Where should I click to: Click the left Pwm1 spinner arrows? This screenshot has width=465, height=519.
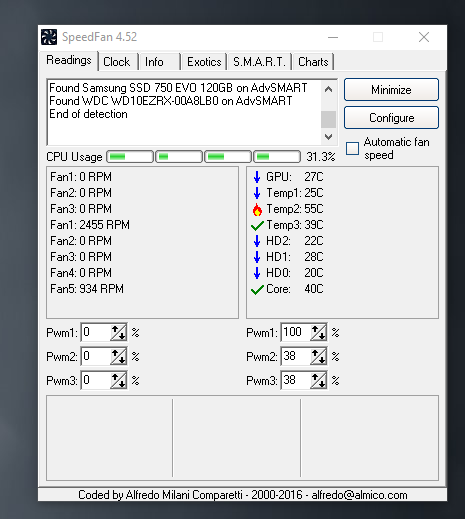(118, 332)
